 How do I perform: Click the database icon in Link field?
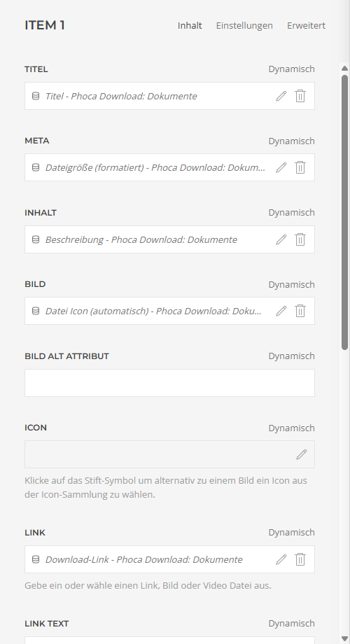[x=36, y=559]
